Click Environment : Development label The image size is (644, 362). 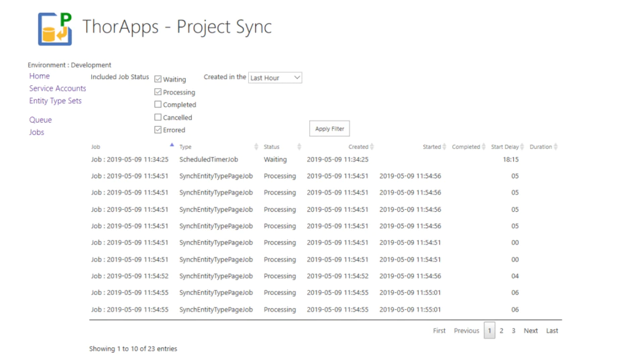69,65
